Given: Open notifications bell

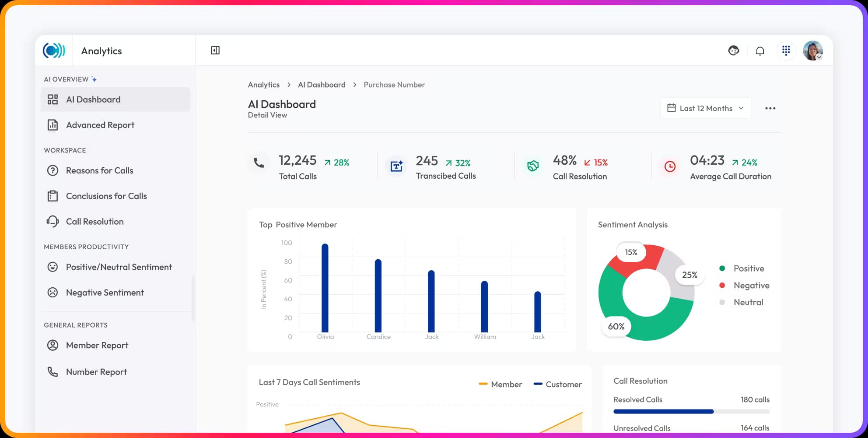Looking at the screenshot, I should click(x=760, y=51).
